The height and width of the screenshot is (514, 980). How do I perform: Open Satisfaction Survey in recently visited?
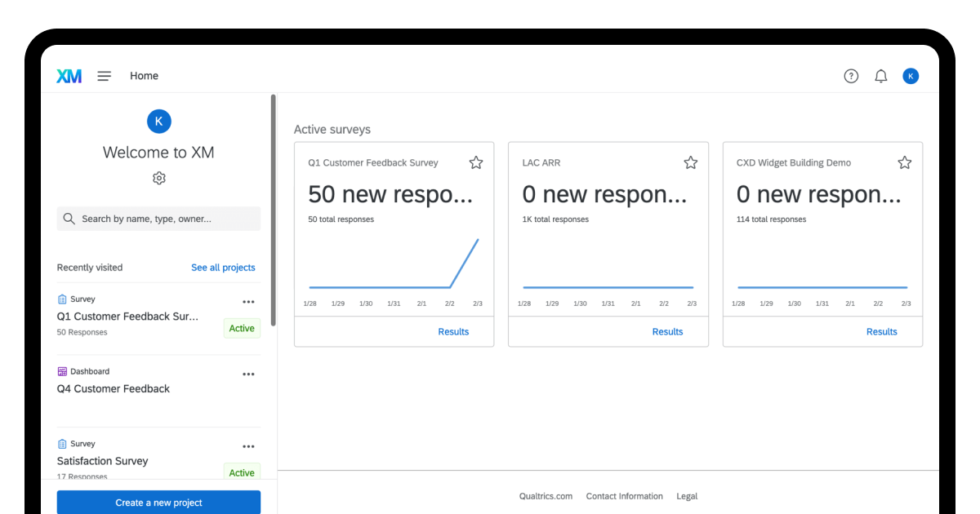[103, 461]
